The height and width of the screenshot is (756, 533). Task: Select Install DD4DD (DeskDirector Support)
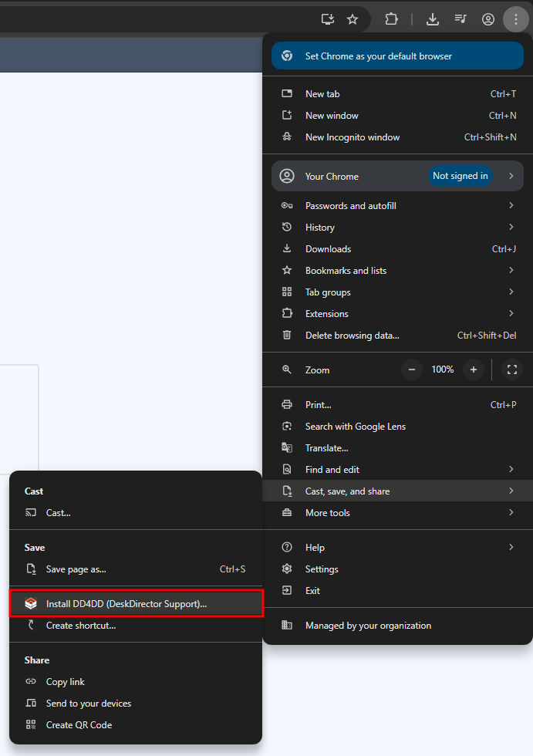click(x=127, y=604)
